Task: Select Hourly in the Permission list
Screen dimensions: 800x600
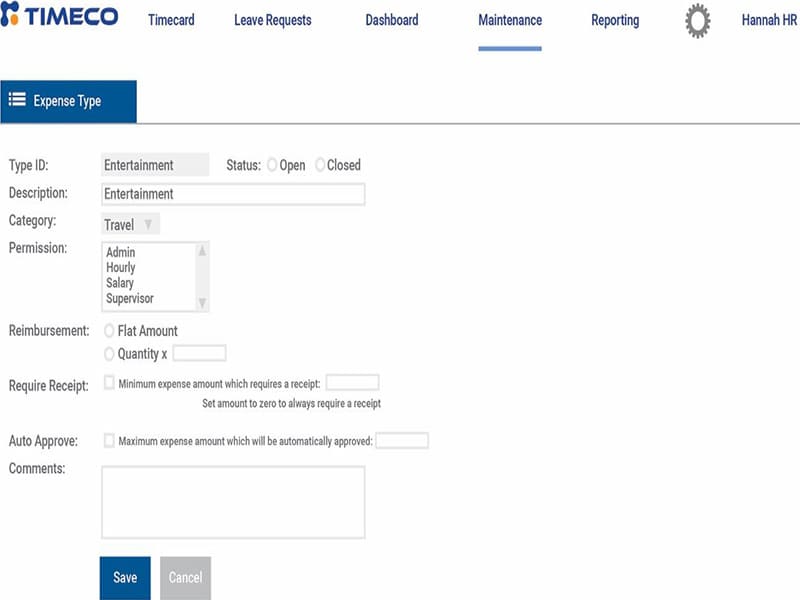Action: click(x=120, y=267)
